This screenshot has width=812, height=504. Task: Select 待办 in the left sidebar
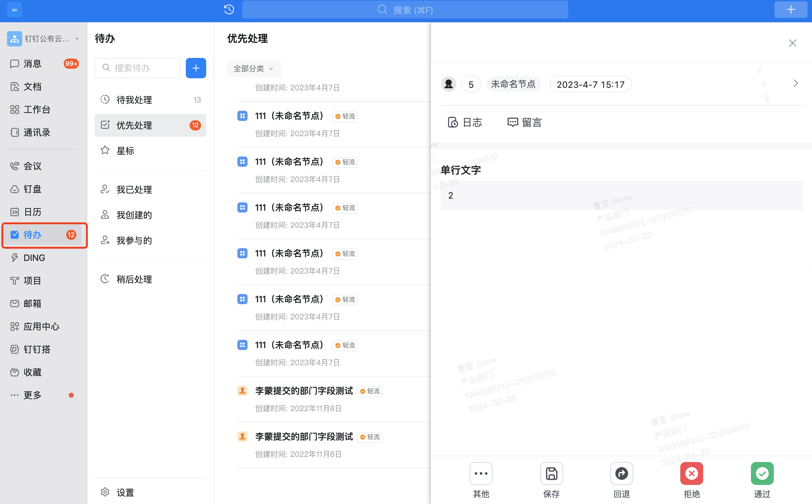tap(43, 235)
